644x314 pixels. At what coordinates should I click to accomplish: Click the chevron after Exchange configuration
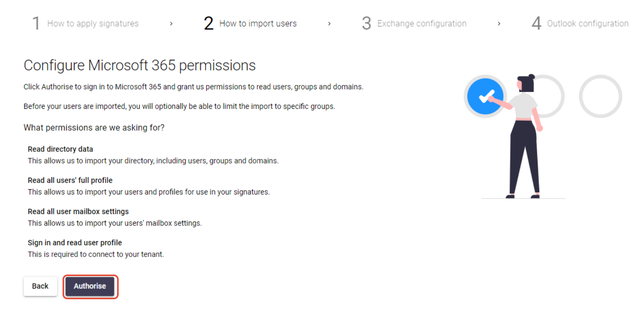499,24
